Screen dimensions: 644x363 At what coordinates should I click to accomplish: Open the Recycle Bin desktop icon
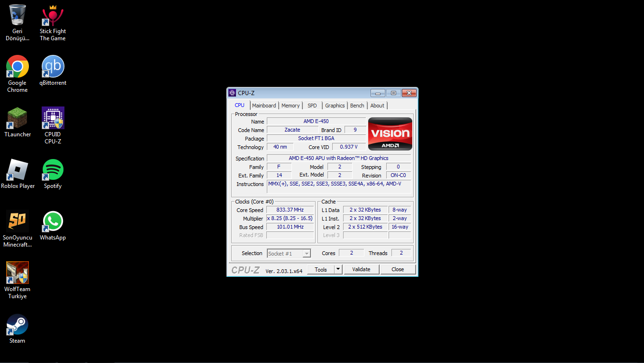18,23
